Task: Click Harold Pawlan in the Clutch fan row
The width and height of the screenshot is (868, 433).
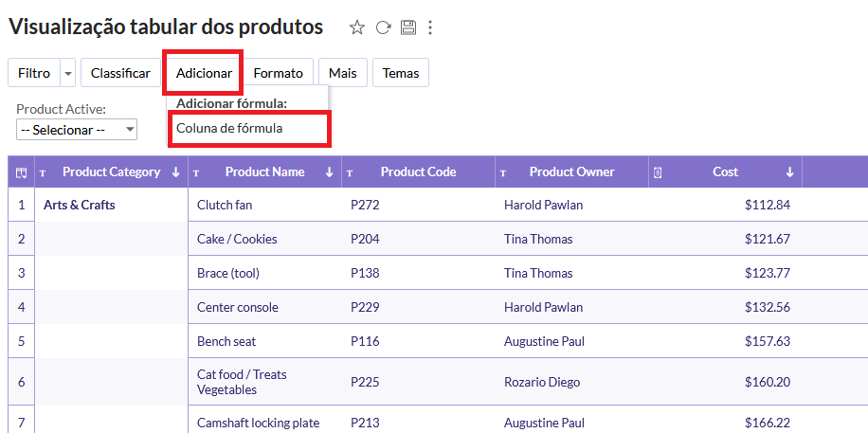Action: (543, 206)
